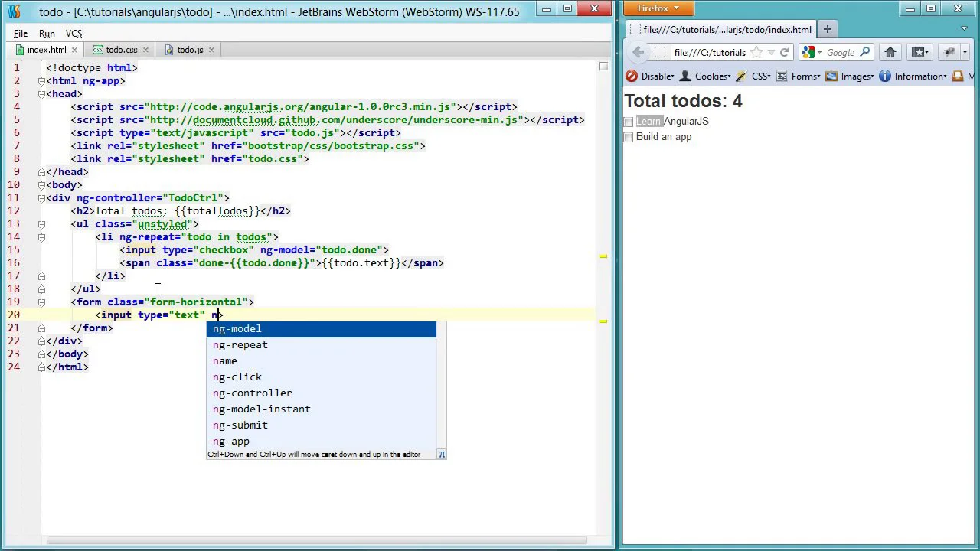Close the index.html editor tab

point(74,50)
